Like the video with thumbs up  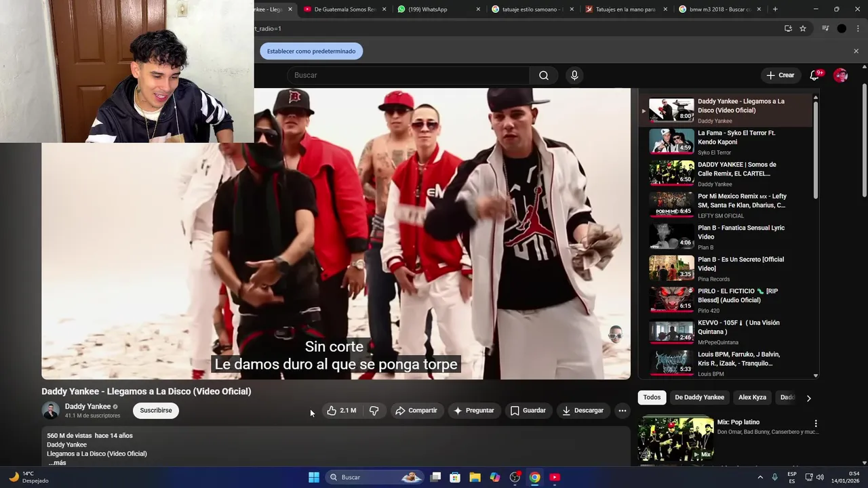(341, 410)
